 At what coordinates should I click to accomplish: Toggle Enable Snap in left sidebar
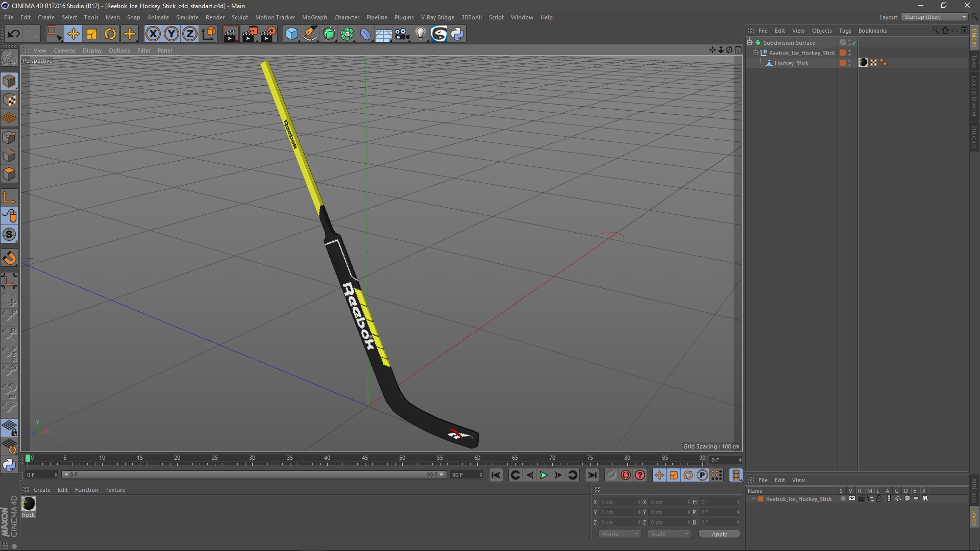point(9,258)
